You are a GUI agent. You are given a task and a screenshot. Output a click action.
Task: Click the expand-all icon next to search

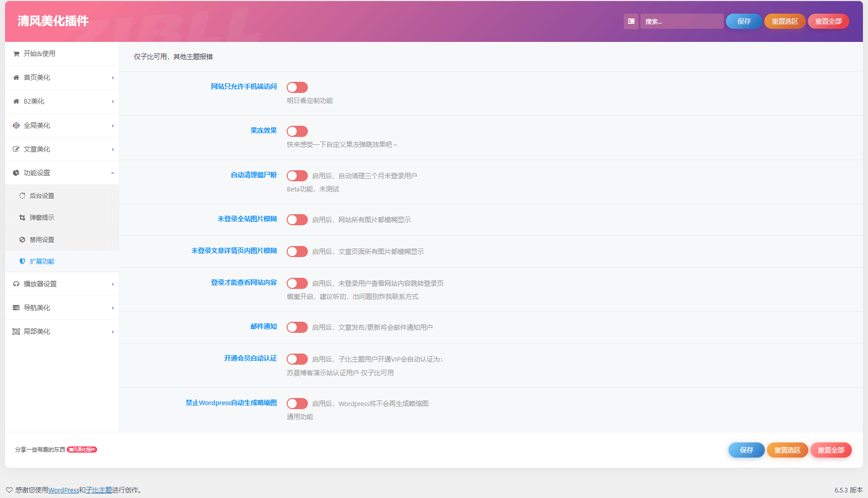[631, 21]
